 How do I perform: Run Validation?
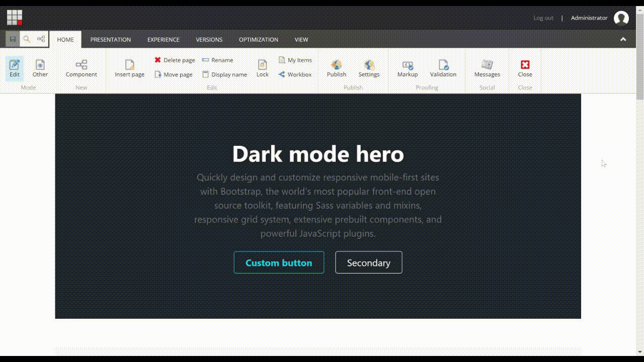(x=443, y=68)
